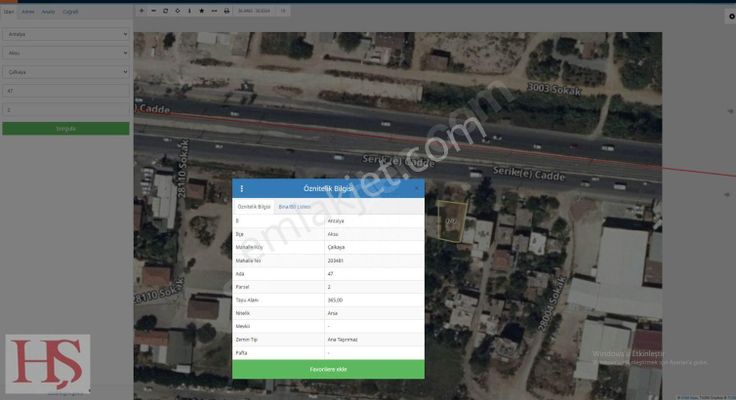The width and height of the screenshot is (736, 400).
Task: Click the Ana Taşınmaz value in table
Action: coord(342,339)
